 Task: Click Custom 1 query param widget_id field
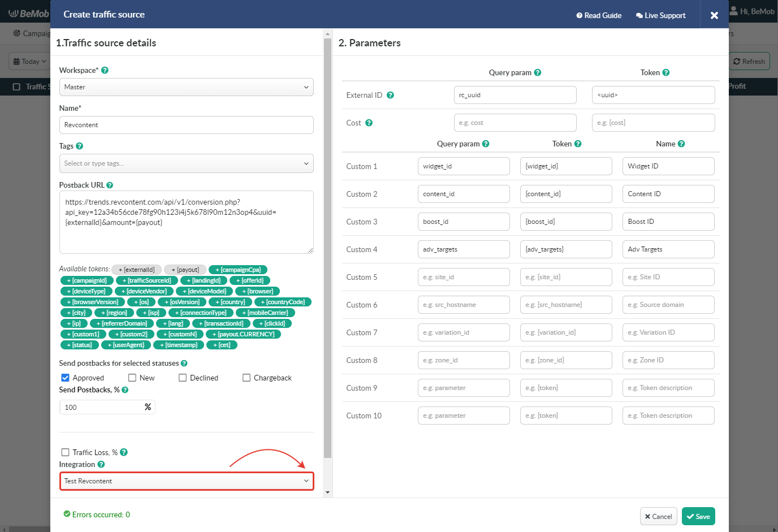click(464, 166)
